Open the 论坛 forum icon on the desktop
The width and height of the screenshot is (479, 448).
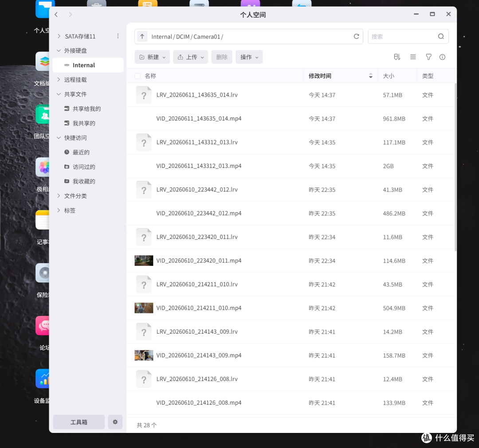(43, 326)
